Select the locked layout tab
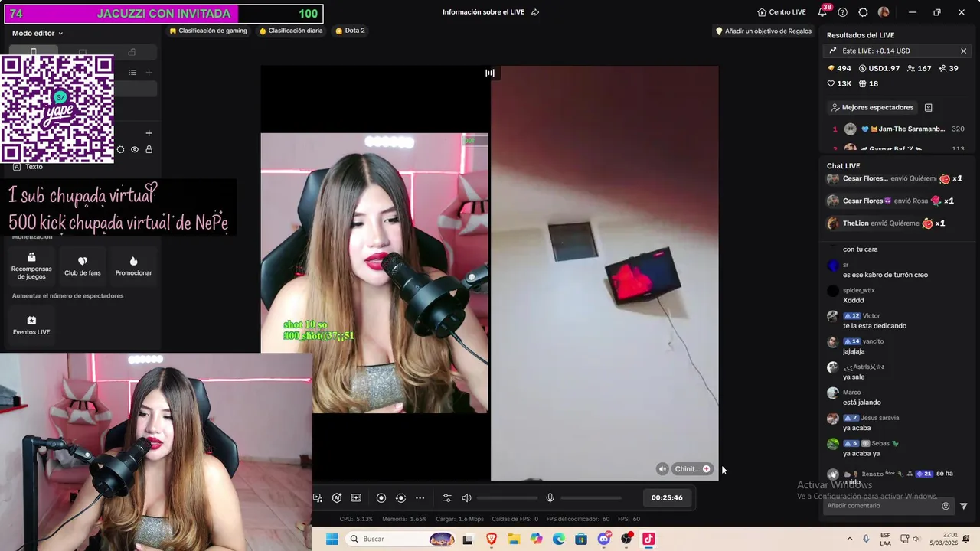 click(x=132, y=52)
